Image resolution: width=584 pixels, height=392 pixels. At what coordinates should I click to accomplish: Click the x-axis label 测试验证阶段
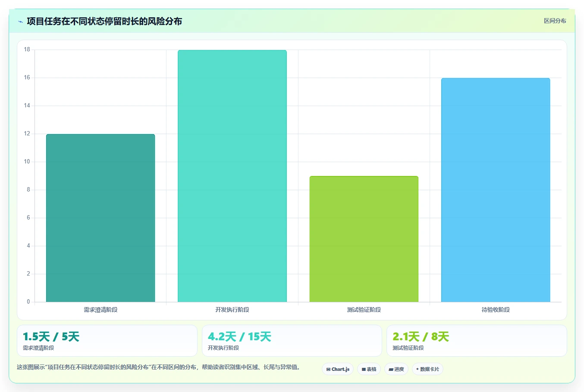(x=364, y=310)
